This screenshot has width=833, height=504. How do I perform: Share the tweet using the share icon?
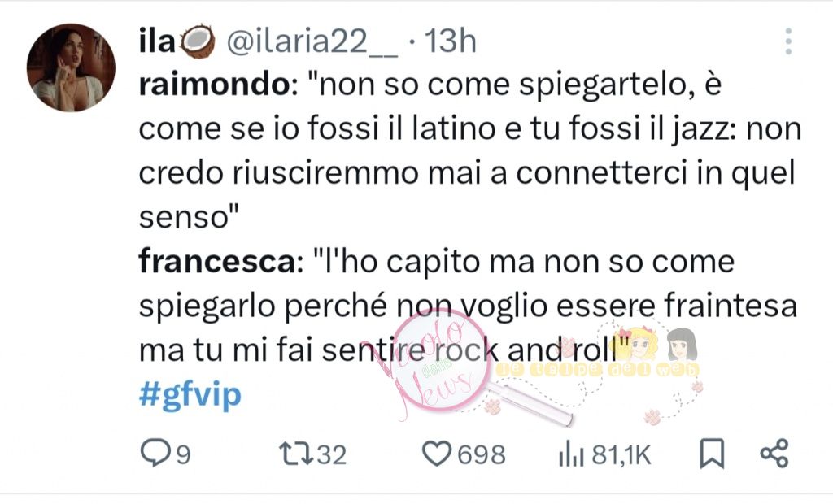(x=774, y=454)
